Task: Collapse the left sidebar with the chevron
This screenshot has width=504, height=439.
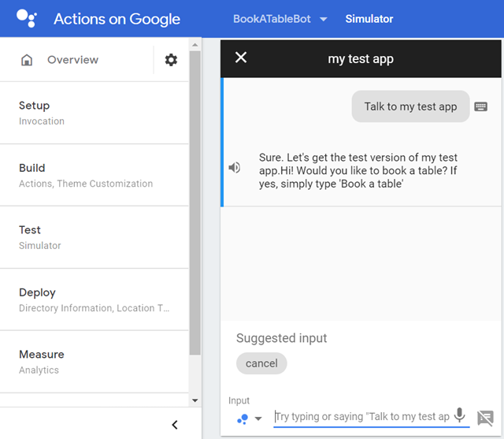Action: (x=174, y=425)
